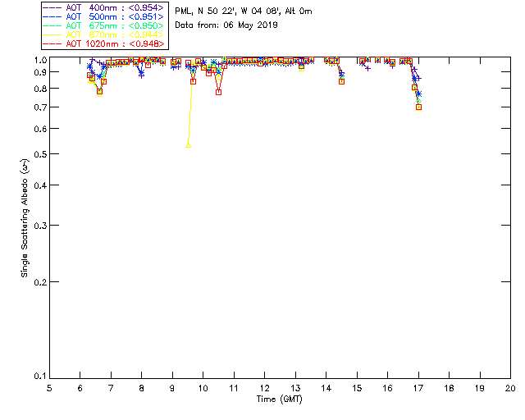
Task: Click the y-axis label 0.1
Action: point(39,377)
